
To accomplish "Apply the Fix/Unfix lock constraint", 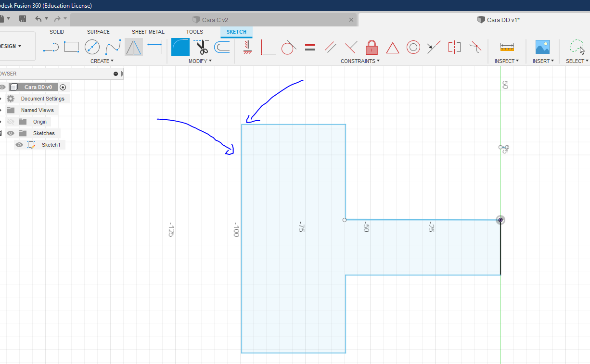I will [x=372, y=47].
